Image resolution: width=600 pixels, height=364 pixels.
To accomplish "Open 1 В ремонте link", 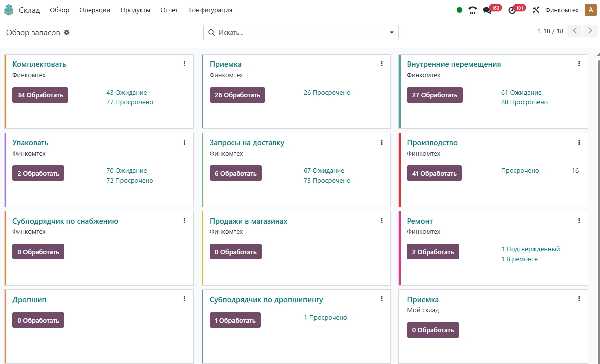I will click(x=519, y=259).
